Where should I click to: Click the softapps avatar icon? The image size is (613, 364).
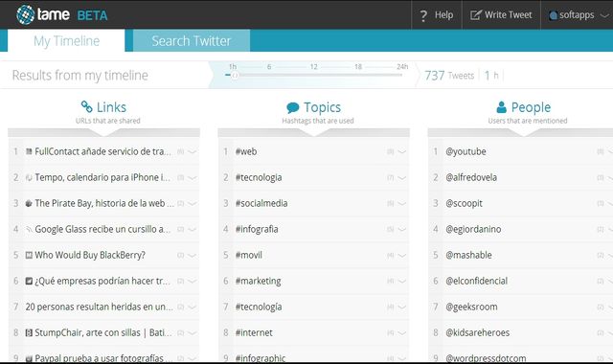(x=554, y=15)
